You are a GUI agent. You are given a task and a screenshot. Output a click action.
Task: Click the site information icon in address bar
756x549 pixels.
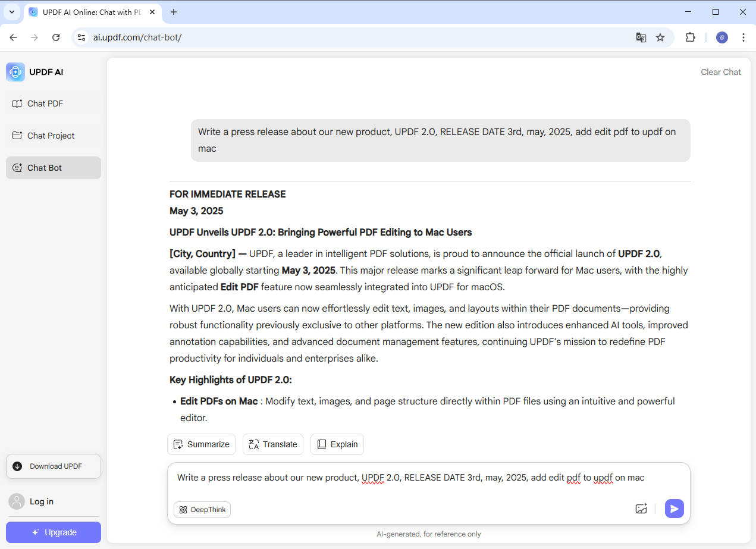[82, 37]
